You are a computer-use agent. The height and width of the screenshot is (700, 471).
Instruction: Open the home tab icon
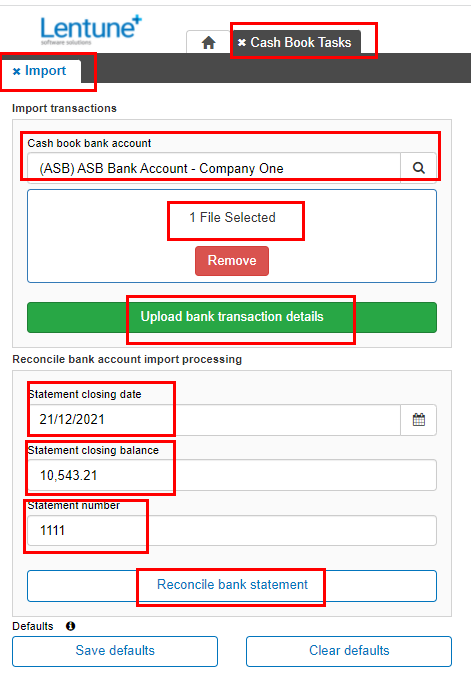[208, 43]
